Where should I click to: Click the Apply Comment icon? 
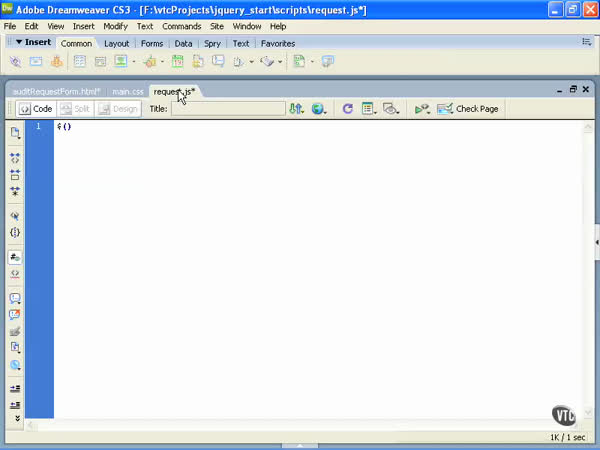point(15,298)
